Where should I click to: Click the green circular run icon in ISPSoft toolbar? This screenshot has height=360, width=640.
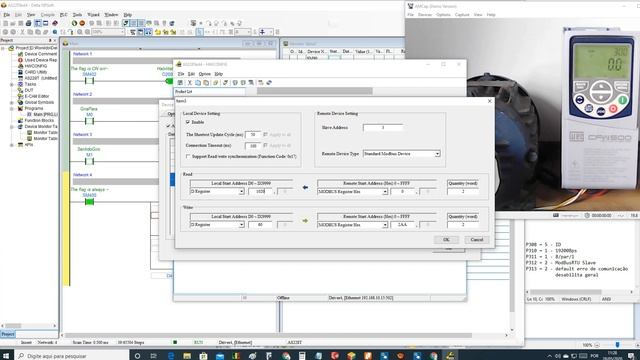74,23
